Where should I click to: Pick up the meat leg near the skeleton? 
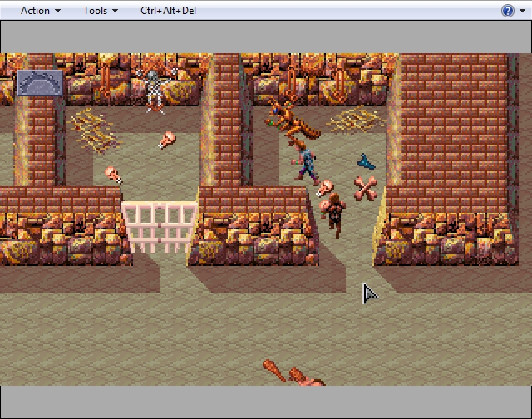(166, 140)
